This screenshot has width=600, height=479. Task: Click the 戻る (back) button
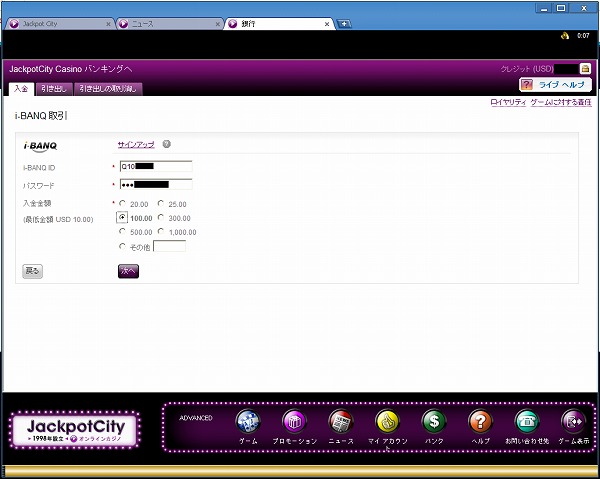point(33,271)
